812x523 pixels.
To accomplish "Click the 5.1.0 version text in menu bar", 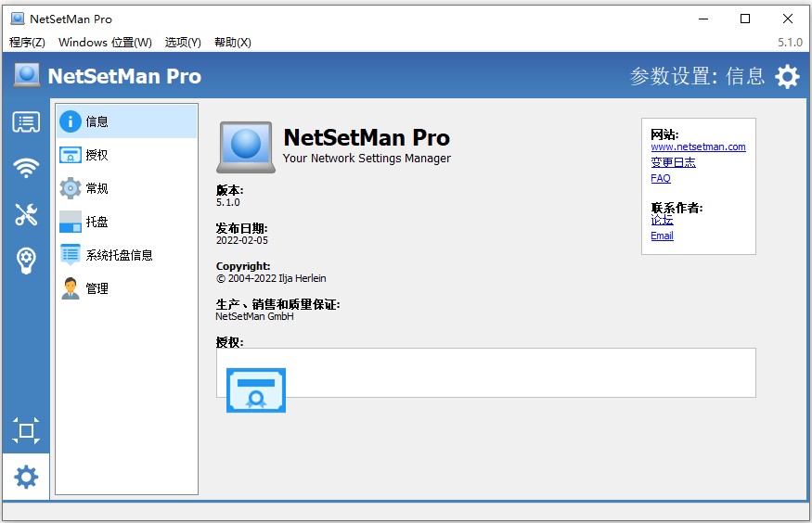I will pos(790,43).
